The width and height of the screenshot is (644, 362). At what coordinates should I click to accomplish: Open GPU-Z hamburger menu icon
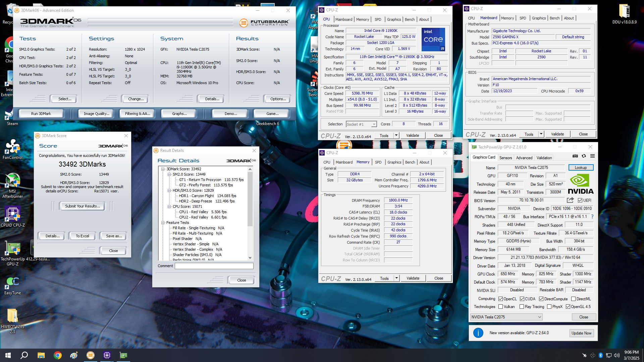[592, 156]
